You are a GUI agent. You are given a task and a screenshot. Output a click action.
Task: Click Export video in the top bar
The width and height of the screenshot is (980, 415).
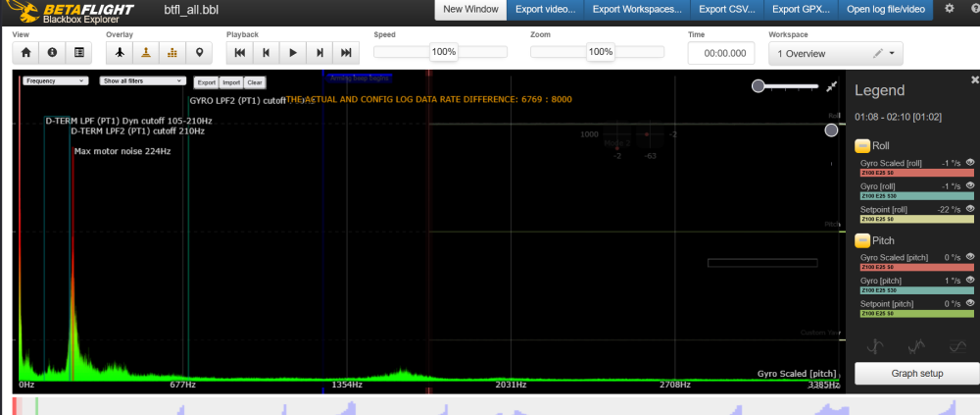click(x=545, y=10)
